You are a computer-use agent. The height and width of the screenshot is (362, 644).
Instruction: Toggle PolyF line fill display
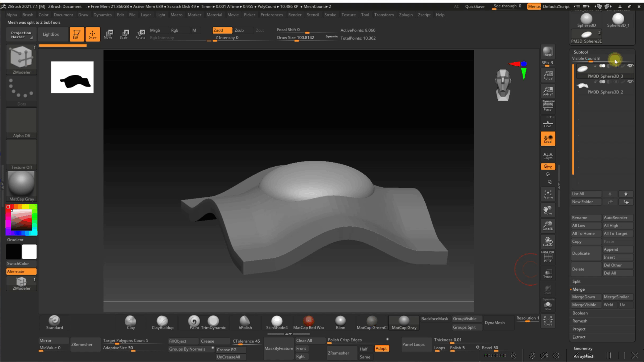548,257
